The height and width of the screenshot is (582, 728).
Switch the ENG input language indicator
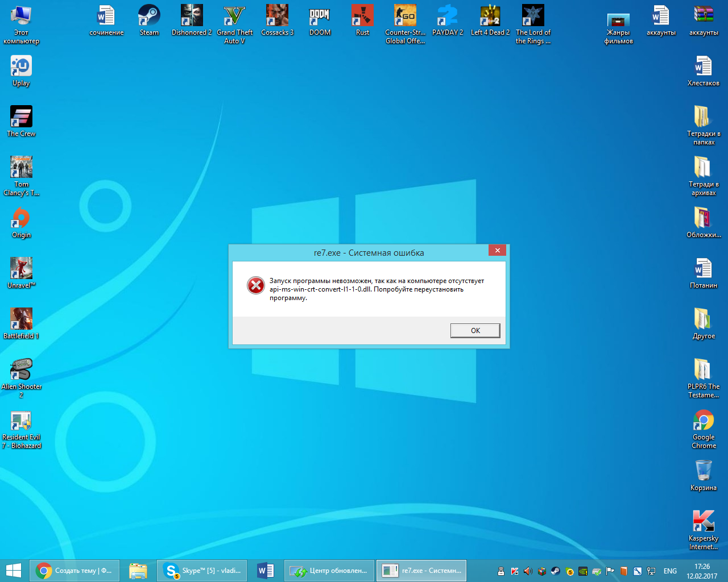[x=671, y=571]
